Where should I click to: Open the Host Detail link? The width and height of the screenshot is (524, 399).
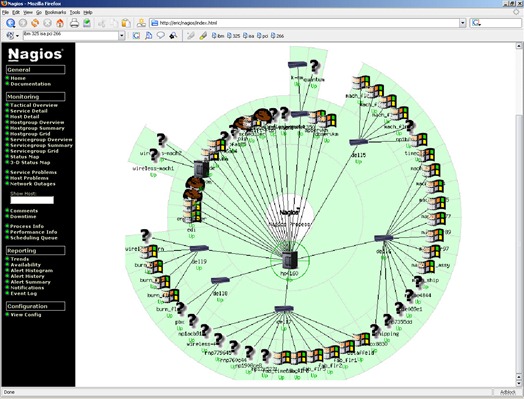[x=24, y=116]
